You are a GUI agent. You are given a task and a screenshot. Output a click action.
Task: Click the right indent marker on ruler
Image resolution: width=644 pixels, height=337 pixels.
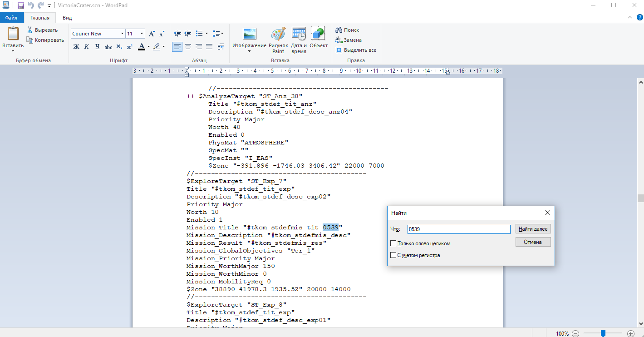click(x=448, y=73)
